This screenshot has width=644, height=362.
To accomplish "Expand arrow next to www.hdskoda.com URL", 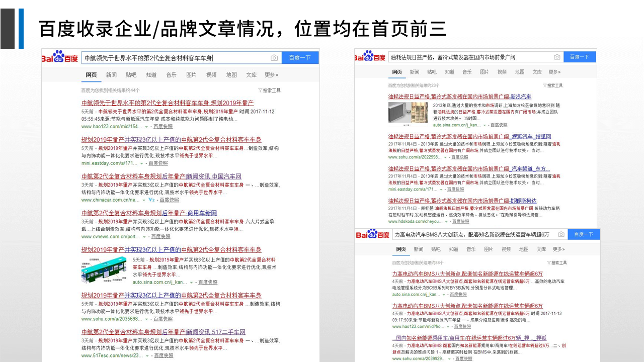I will click(x=446, y=221).
